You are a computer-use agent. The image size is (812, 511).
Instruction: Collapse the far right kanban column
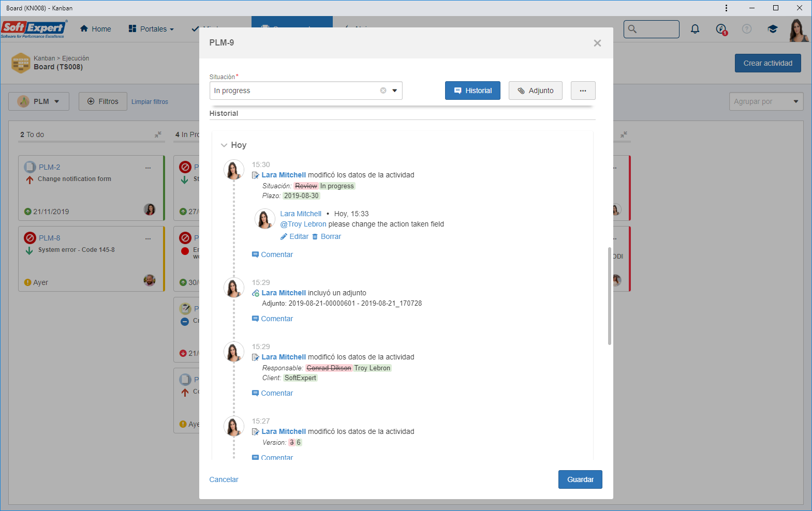point(624,134)
